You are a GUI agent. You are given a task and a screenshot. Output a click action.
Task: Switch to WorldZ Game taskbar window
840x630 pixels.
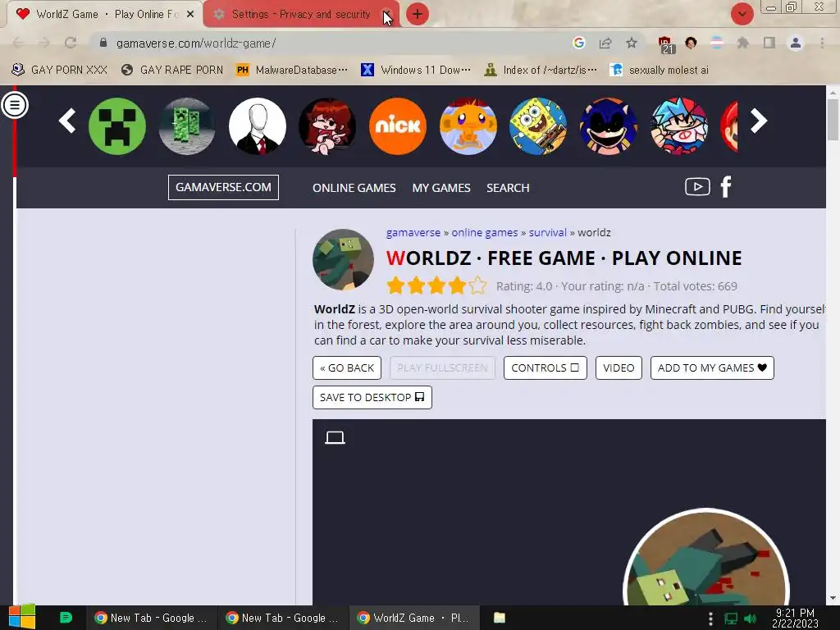pyautogui.click(x=414, y=618)
